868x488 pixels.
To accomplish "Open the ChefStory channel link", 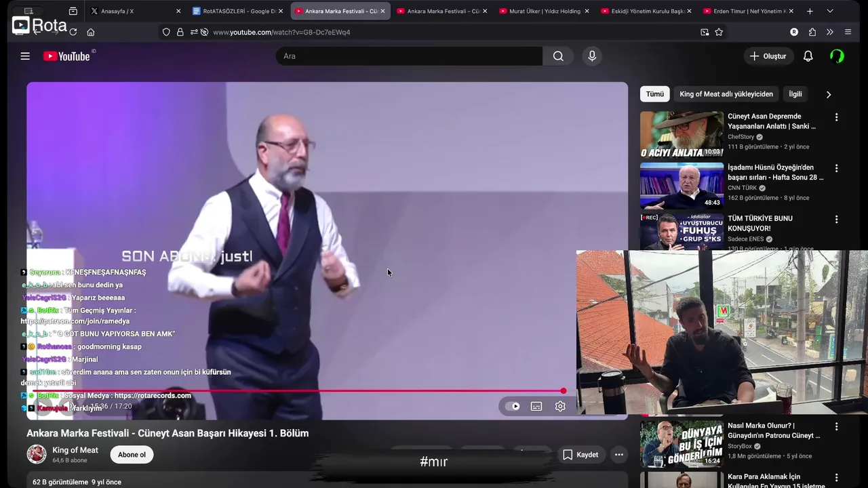I will point(741,137).
